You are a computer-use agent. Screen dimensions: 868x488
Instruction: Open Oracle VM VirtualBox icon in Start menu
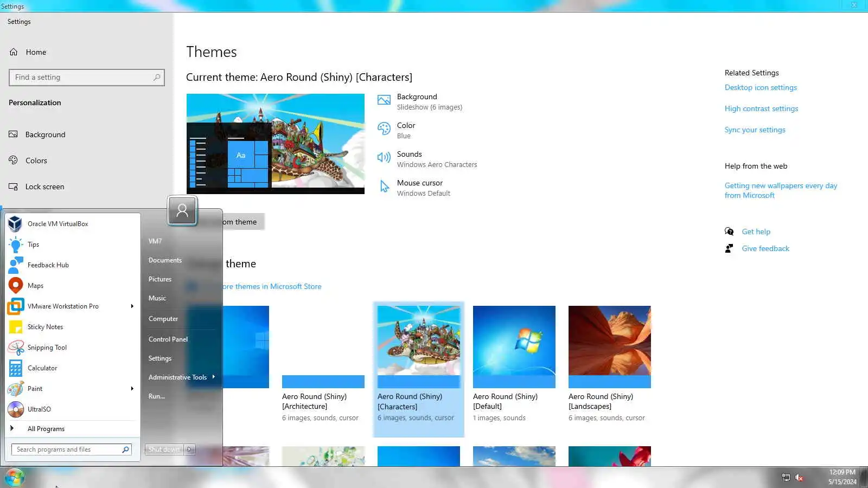15,224
